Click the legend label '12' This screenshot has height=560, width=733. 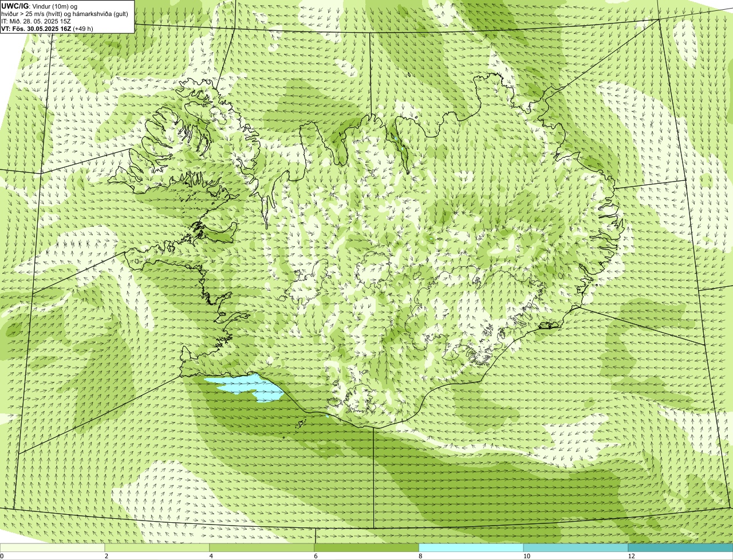(630, 556)
